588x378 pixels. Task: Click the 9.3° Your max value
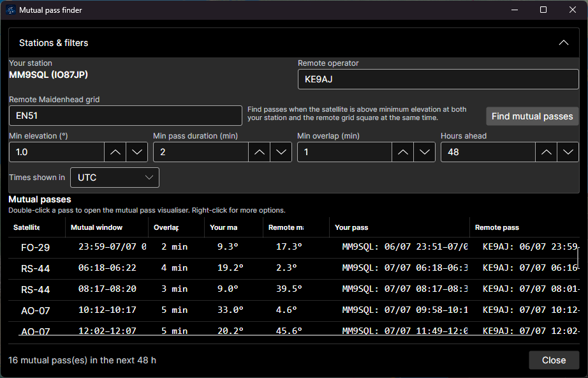click(228, 246)
